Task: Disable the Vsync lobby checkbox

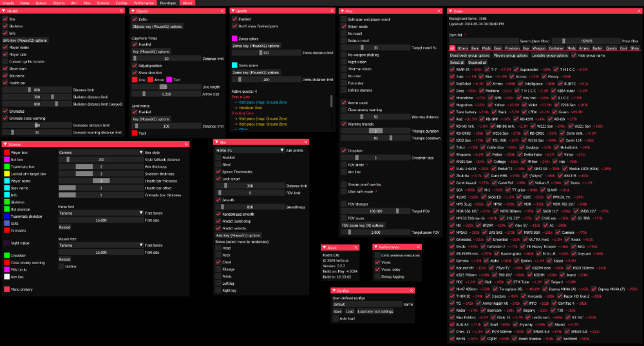Action: click(x=376, y=269)
